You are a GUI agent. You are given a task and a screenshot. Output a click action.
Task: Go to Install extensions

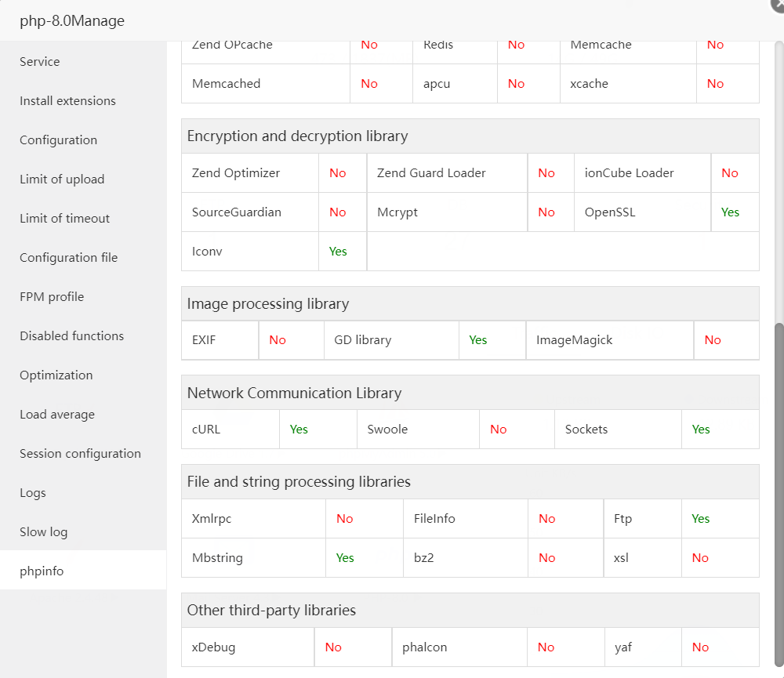pos(67,101)
